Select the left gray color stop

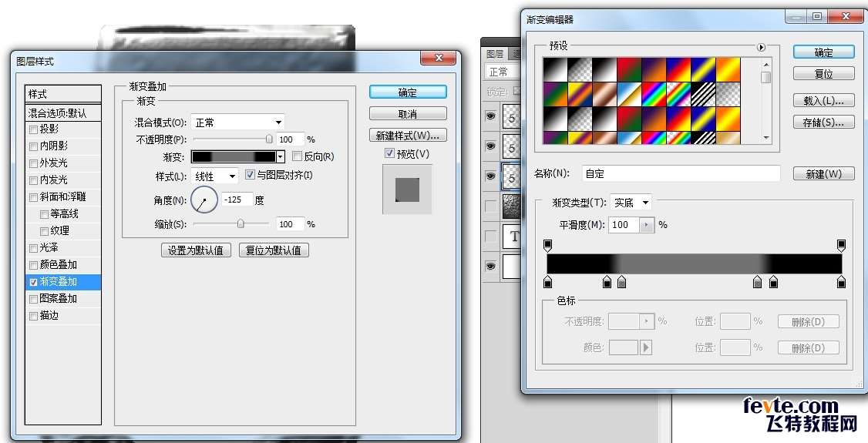621,283
